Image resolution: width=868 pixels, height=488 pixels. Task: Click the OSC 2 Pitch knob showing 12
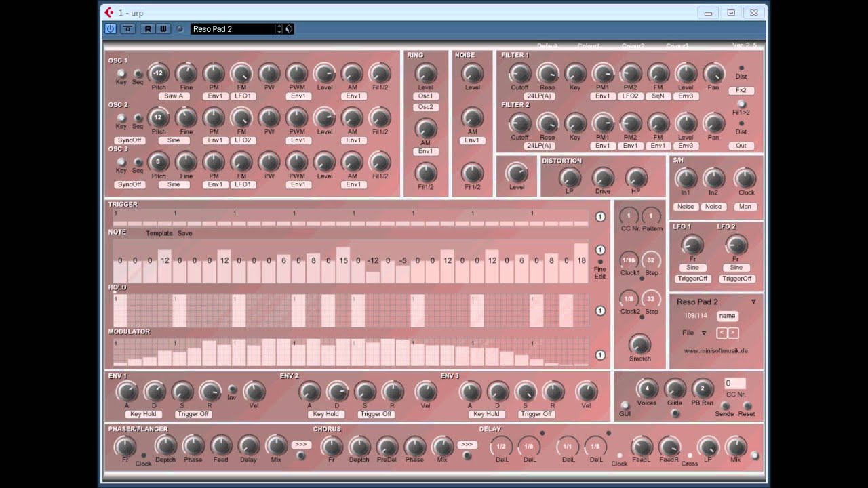159,117
